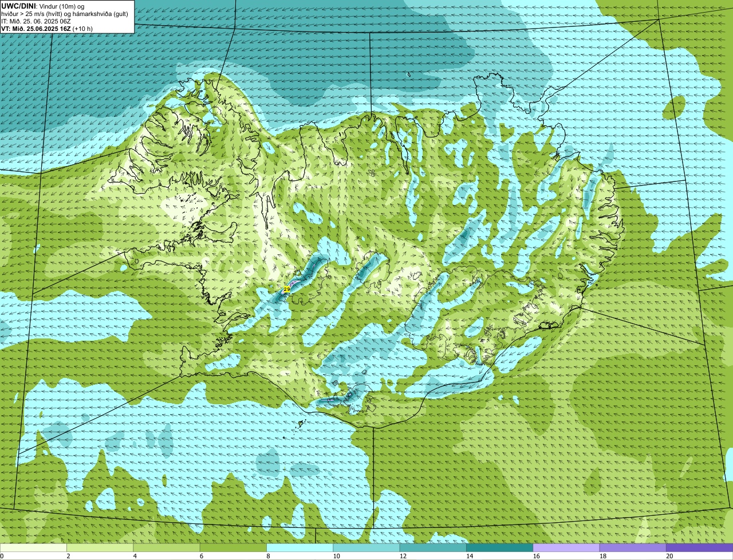The width and height of the screenshot is (733, 560).
Task: Select the legend swatch between 18 and 20
Action: [x=633, y=548]
